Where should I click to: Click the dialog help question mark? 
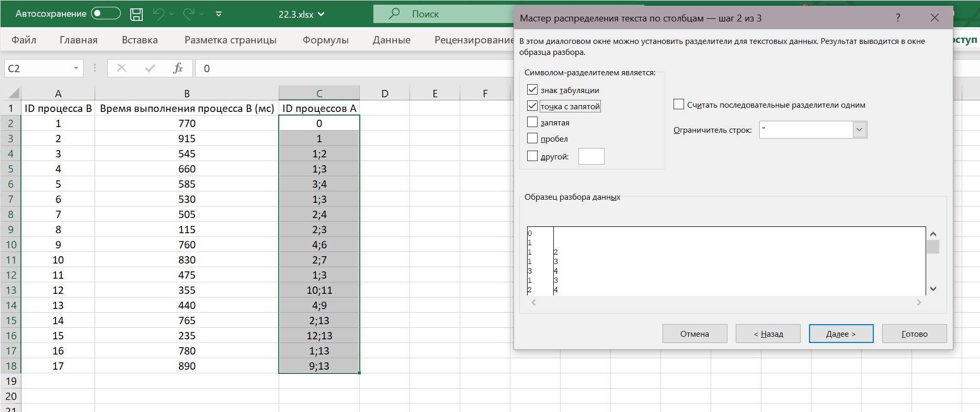898,18
